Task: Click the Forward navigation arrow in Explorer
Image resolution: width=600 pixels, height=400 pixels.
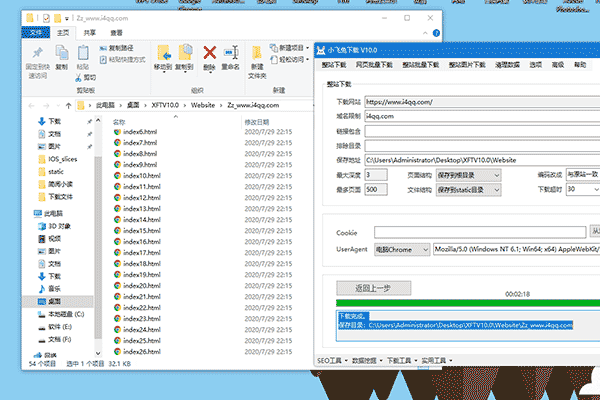Action: click(x=46, y=106)
